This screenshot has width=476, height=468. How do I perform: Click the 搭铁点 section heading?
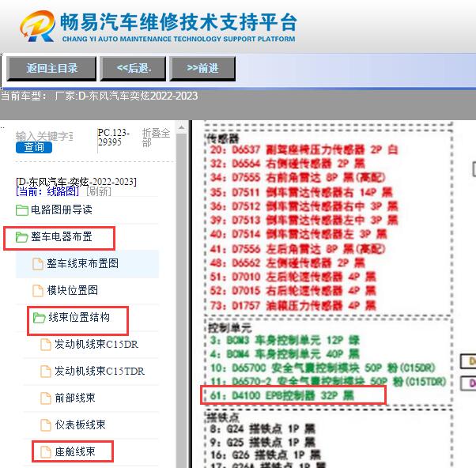[x=223, y=417]
